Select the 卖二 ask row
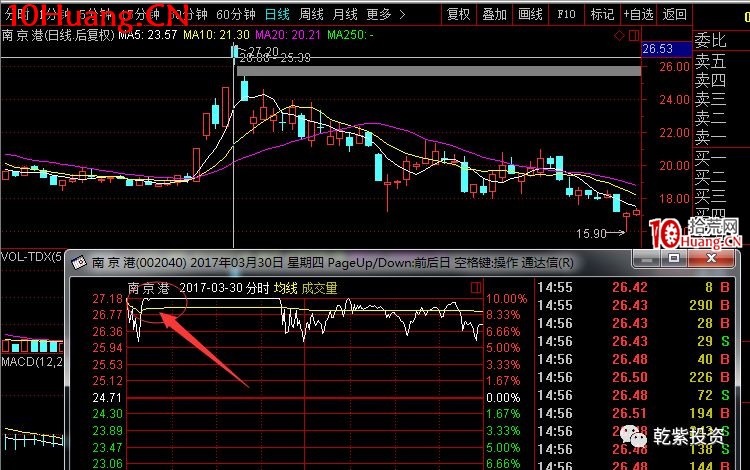The image size is (750, 470). pos(710,119)
